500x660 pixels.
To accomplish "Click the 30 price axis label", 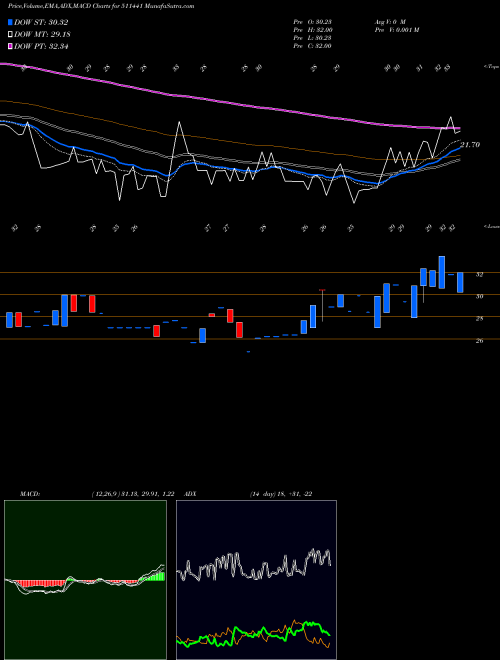I will coord(479,296).
